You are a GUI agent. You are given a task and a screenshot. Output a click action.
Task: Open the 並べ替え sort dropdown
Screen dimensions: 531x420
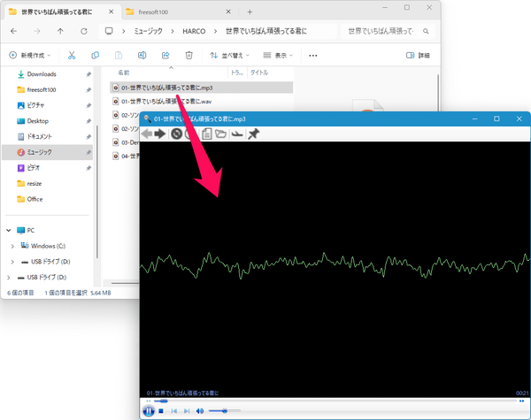click(x=229, y=55)
